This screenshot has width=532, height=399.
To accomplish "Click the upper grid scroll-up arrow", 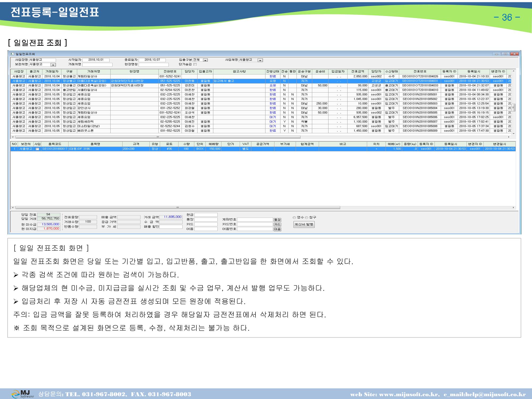I will click(x=514, y=71).
